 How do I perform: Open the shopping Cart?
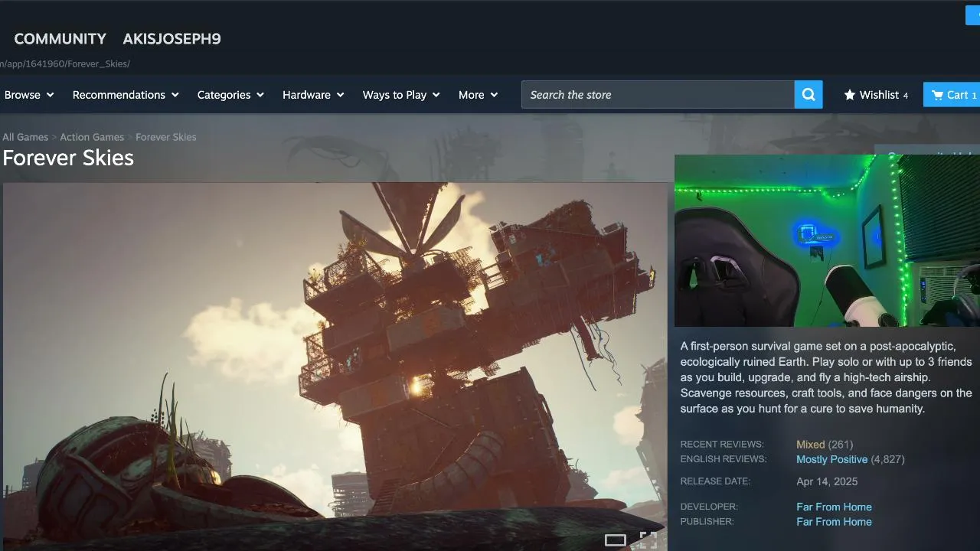click(952, 95)
